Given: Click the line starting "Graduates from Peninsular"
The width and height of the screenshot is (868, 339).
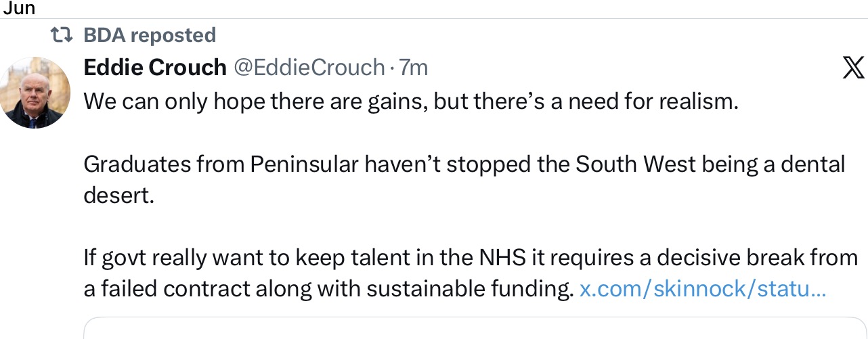Looking at the screenshot, I should pyautogui.click(x=464, y=164).
